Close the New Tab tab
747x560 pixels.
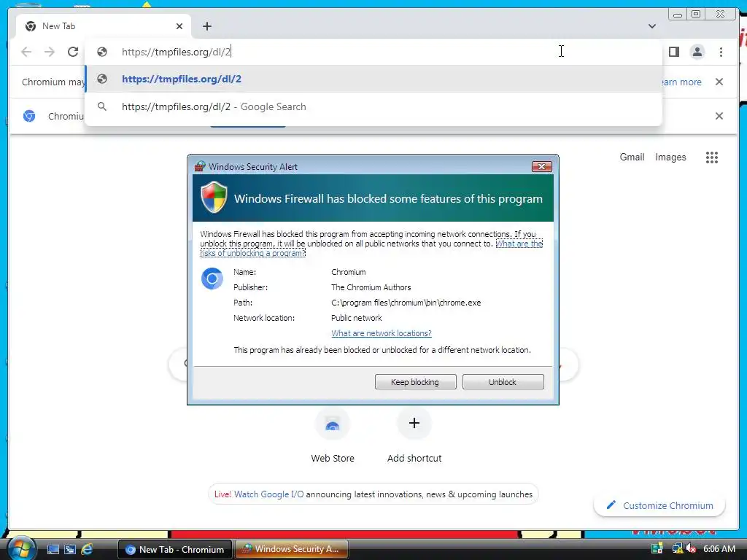pos(179,26)
